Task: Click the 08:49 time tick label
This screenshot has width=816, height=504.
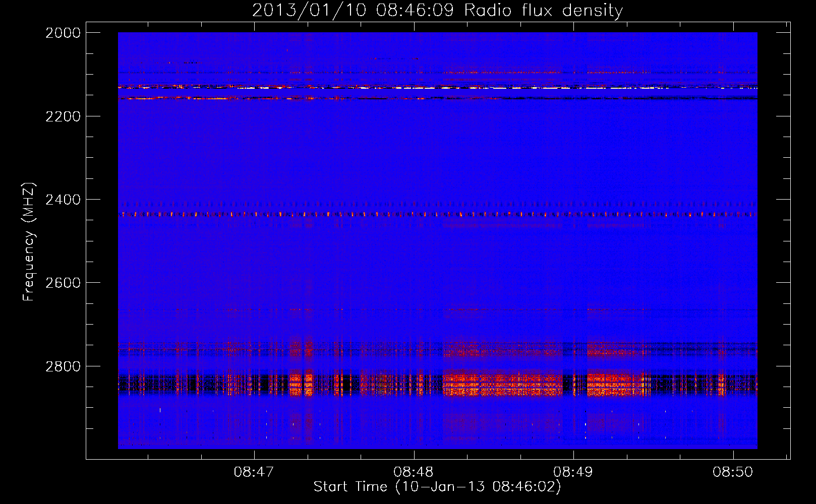Action: [x=573, y=472]
